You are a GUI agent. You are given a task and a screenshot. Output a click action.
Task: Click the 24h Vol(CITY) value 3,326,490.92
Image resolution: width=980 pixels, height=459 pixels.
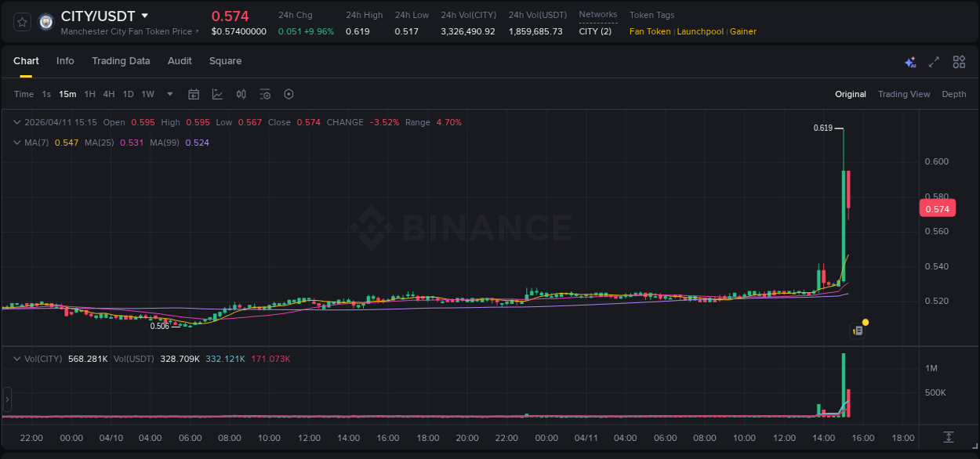point(468,31)
